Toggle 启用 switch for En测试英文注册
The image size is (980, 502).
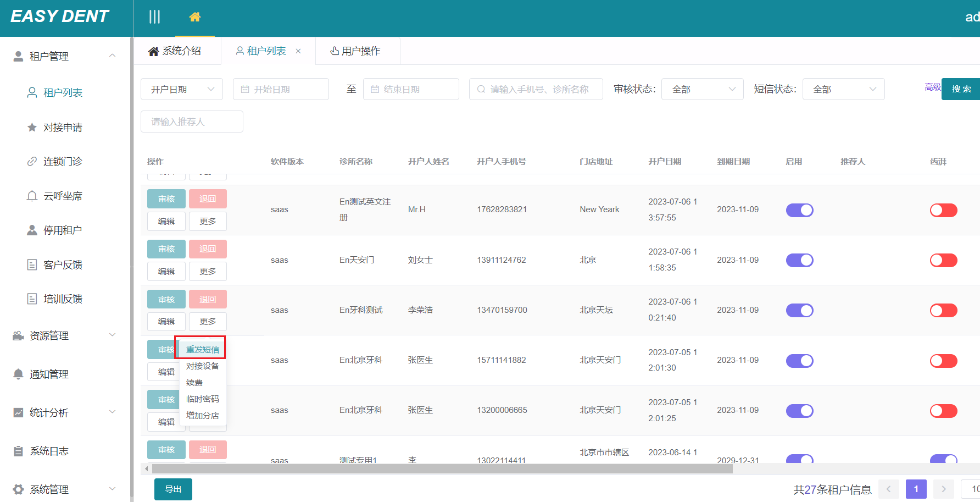point(799,210)
